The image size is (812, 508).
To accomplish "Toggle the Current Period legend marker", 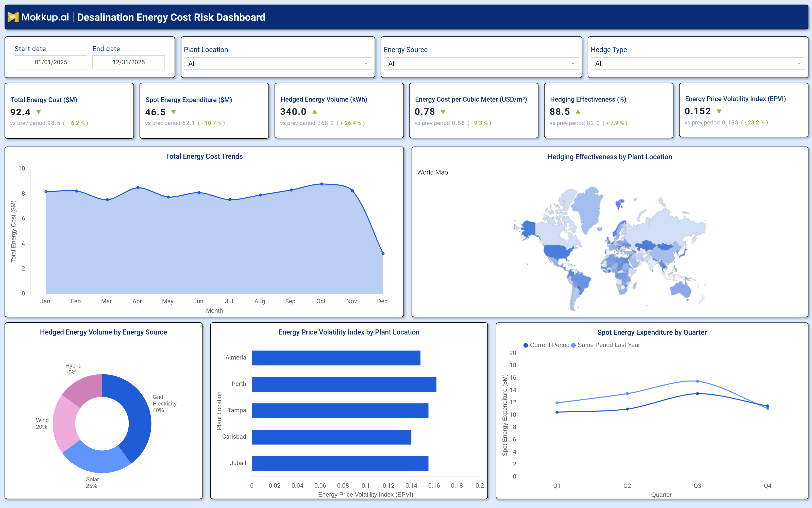I will point(526,345).
